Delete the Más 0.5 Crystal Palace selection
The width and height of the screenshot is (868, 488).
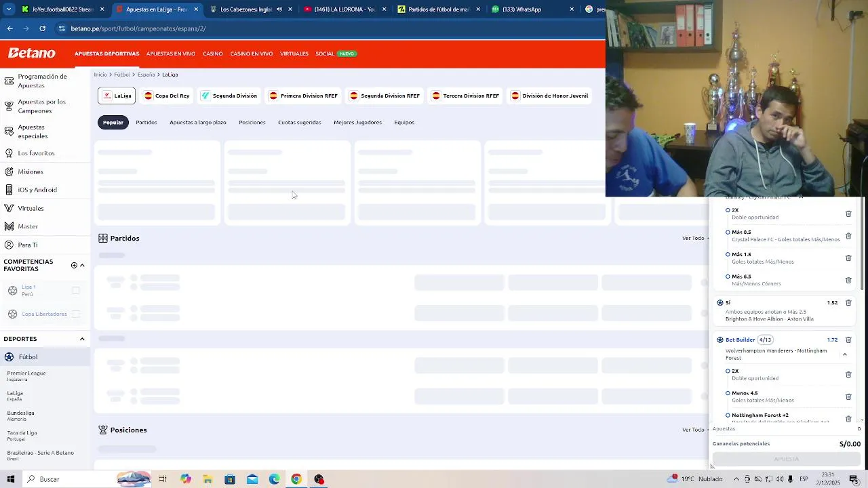click(x=848, y=236)
